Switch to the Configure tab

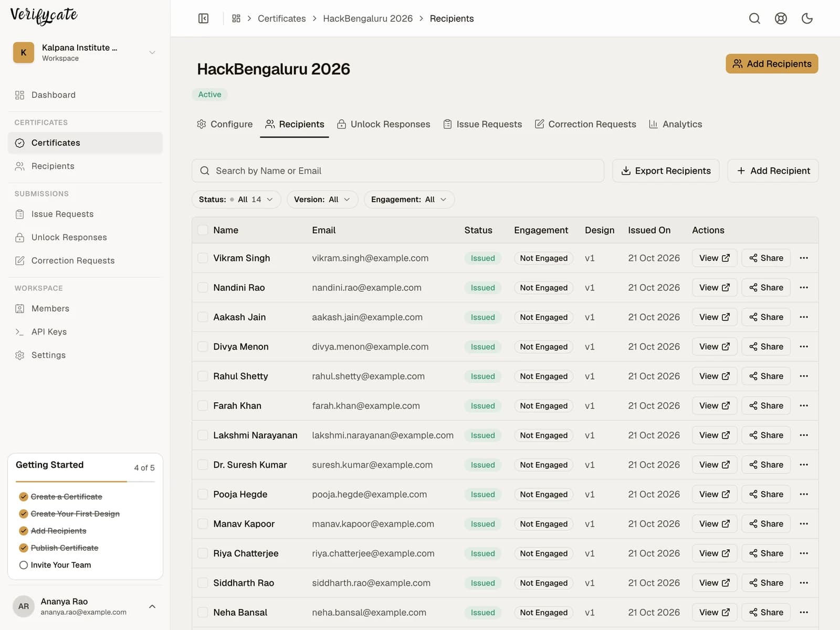tap(225, 124)
